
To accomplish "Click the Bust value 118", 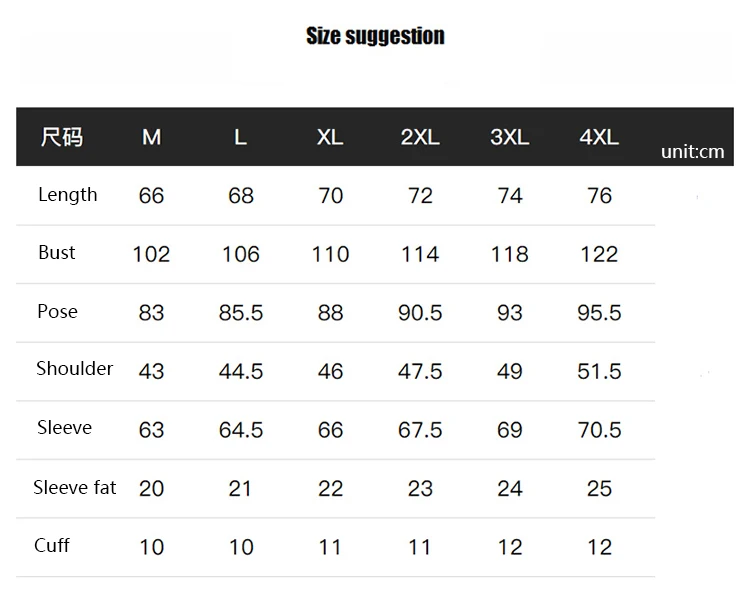I will point(510,255).
